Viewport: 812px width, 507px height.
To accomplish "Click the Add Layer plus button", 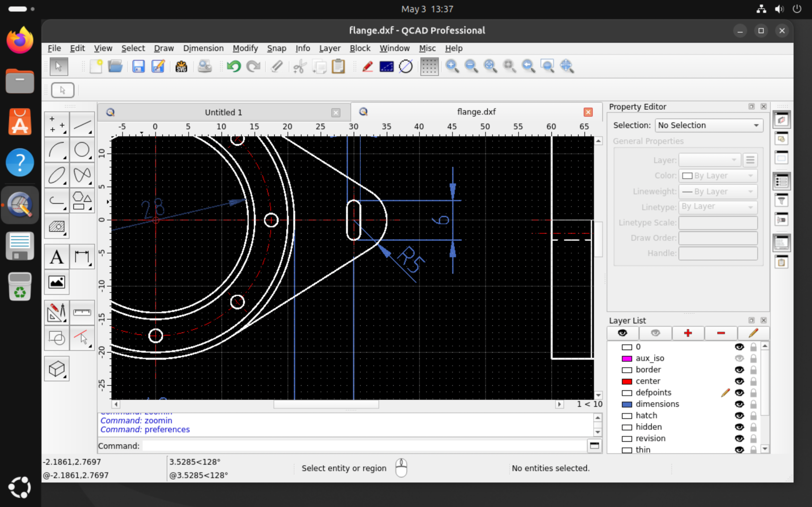I will [688, 333].
